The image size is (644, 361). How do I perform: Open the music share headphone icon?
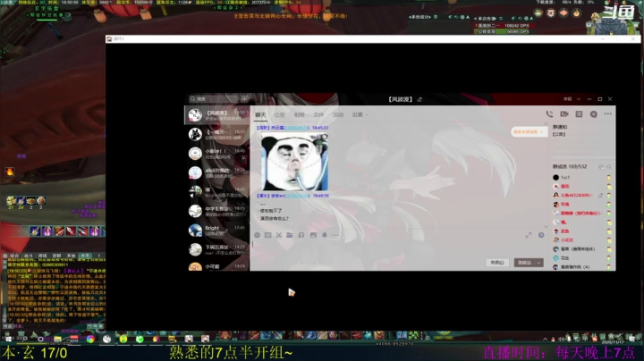click(301, 235)
